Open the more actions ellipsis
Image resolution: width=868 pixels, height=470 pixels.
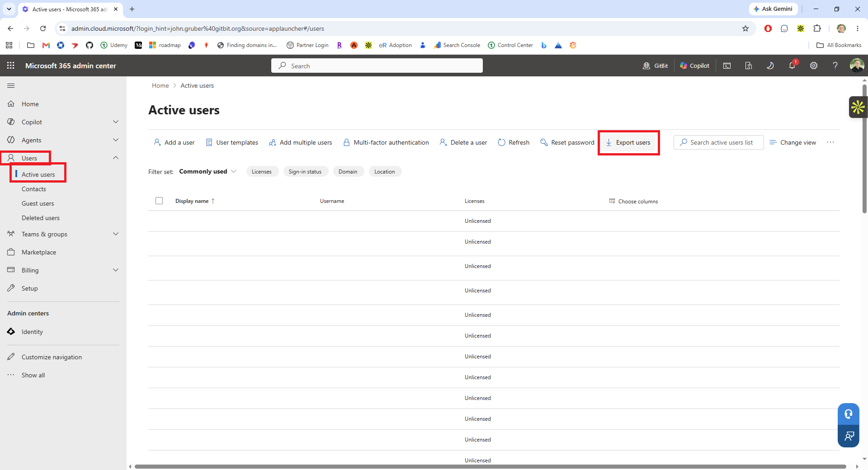point(830,142)
